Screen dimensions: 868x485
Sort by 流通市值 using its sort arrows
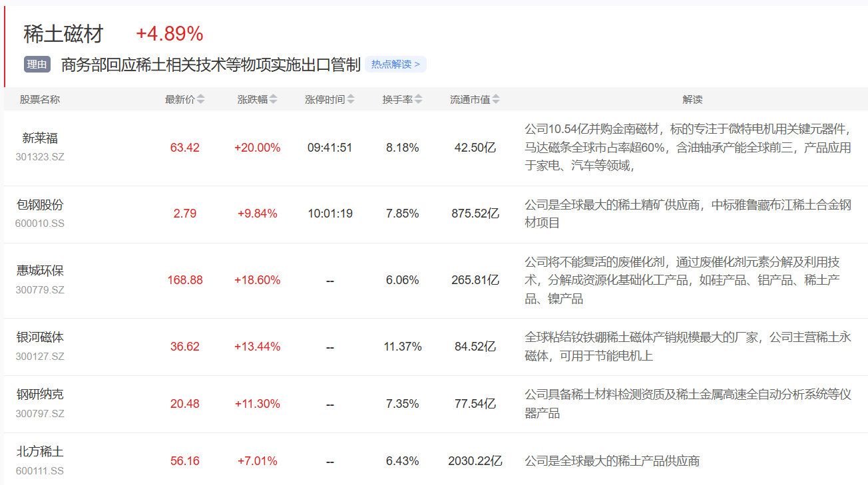496,100
